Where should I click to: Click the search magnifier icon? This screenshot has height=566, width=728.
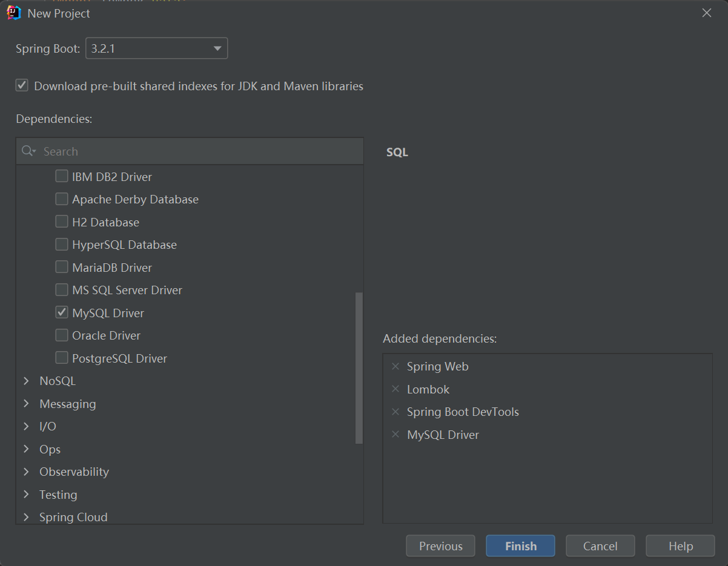[28, 151]
